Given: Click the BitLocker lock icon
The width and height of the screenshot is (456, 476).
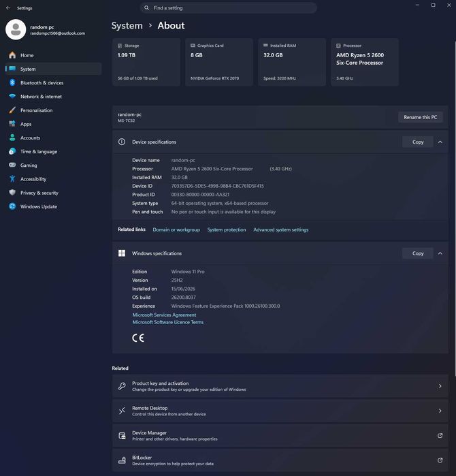Looking at the screenshot, I should pyautogui.click(x=122, y=460).
